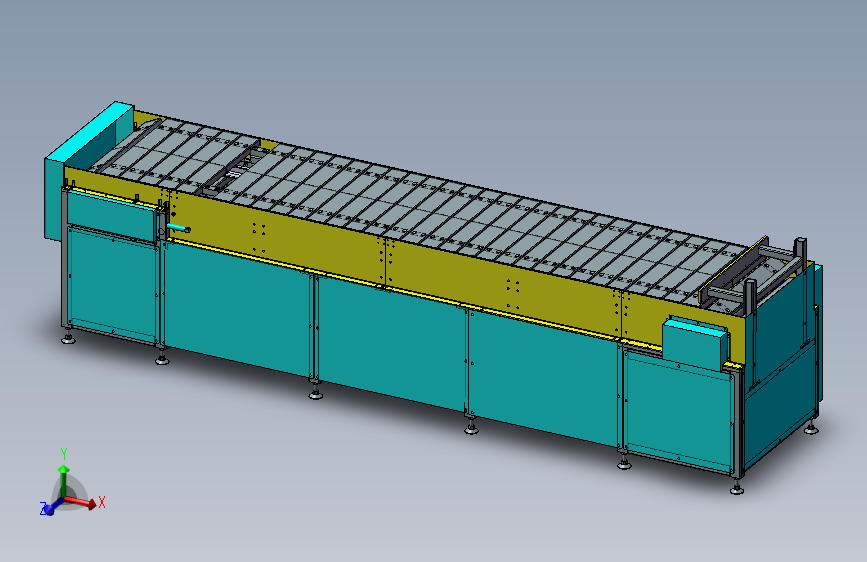
Task: Click the blue Z axis arrow of triad
Action: point(53,507)
